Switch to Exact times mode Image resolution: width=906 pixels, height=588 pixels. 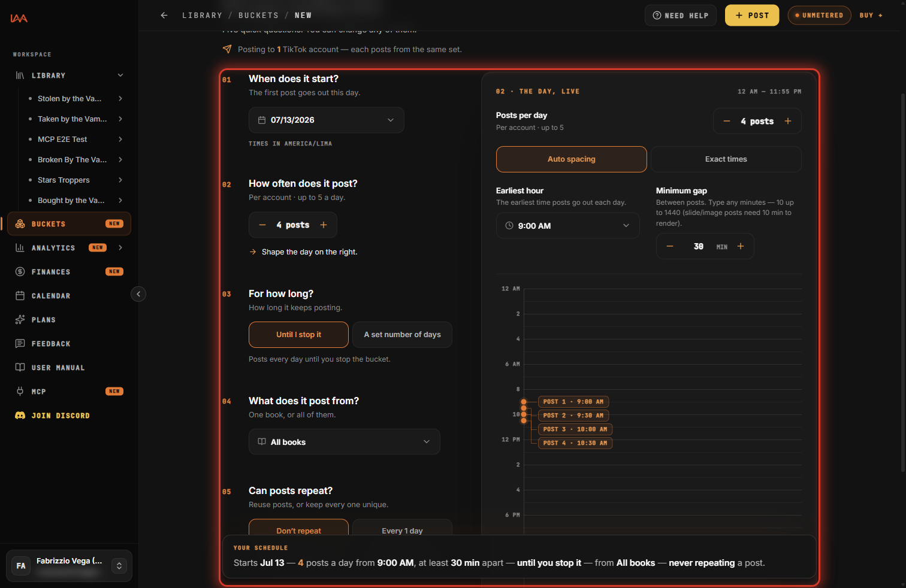726,159
